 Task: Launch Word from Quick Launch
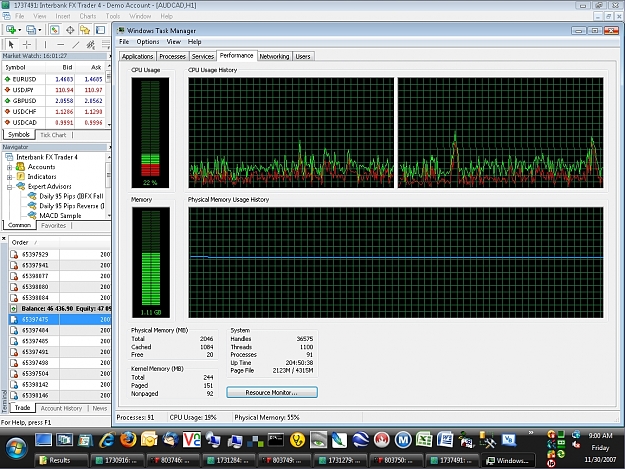coord(445,440)
